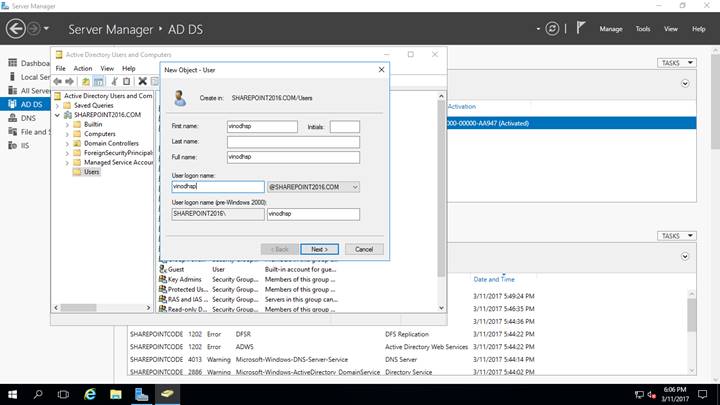Launch Internet Explorer from taskbar

90,394
